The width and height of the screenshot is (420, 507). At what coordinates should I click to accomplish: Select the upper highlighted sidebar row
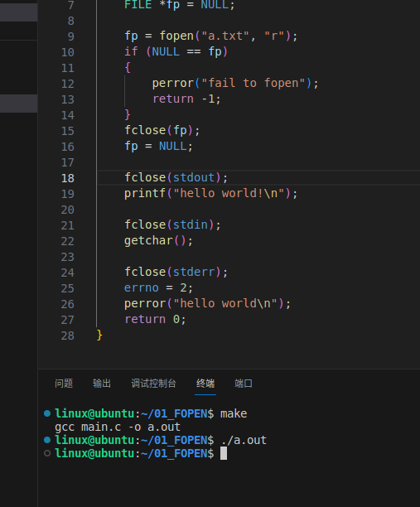click(19, 12)
